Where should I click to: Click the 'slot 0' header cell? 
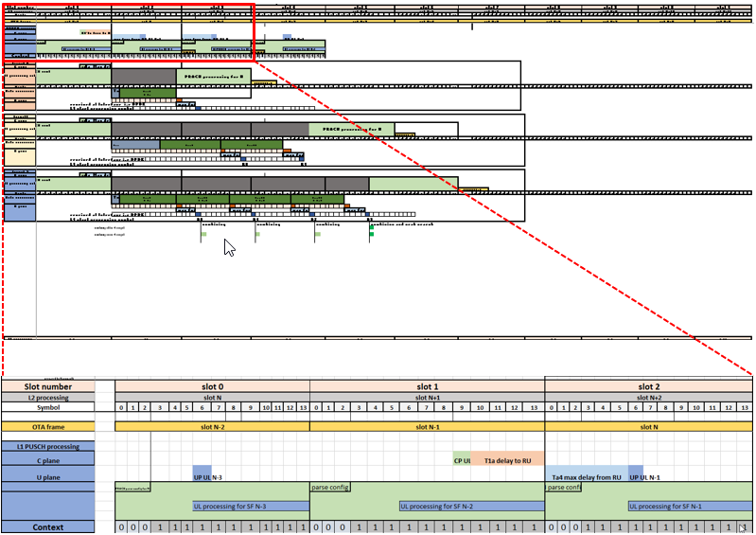pyautogui.click(x=212, y=386)
